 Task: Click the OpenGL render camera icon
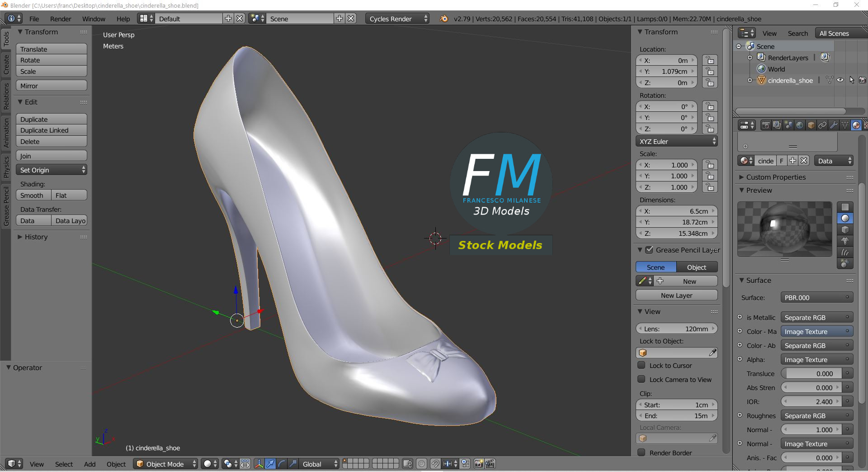point(478,464)
